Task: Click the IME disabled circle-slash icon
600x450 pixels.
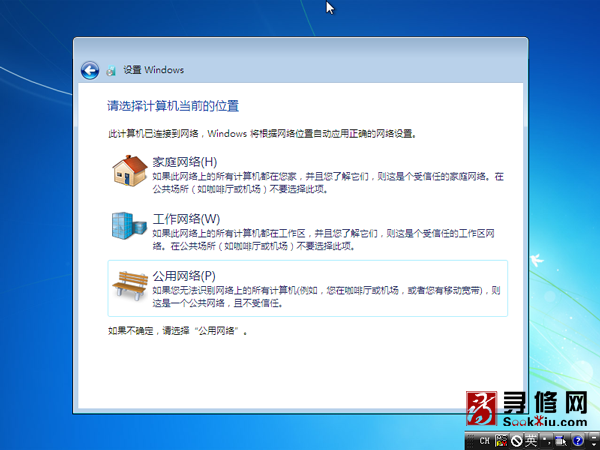Action: pos(517,441)
